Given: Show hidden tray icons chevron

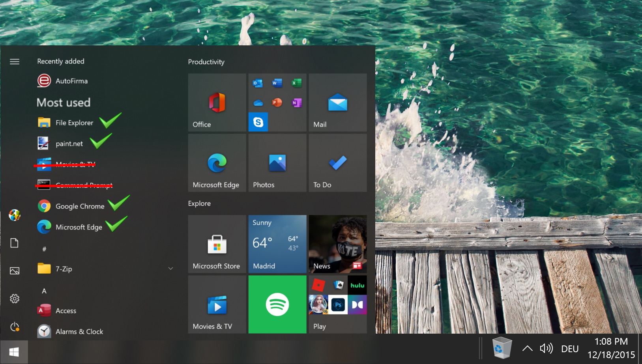Looking at the screenshot, I should [527, 348].
